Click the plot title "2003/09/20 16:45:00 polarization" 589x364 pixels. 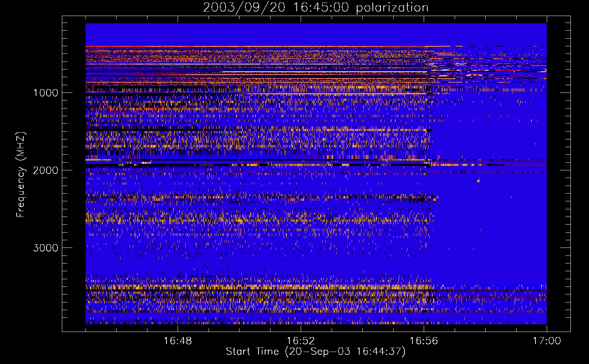coord(316,7)
